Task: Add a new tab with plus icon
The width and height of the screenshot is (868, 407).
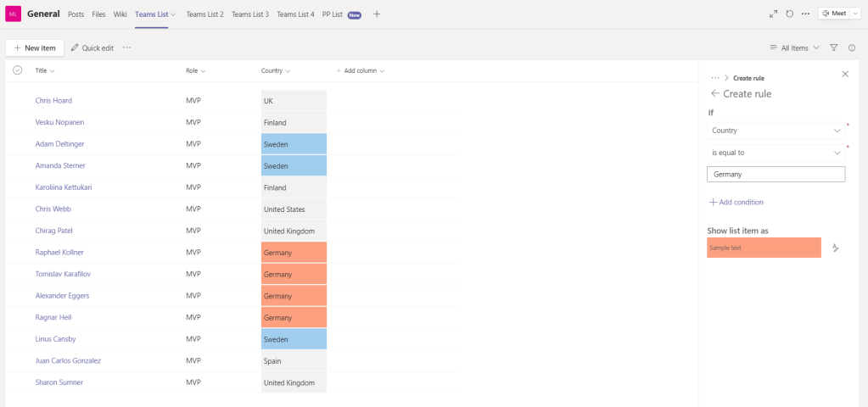Action: pos(377,14)
